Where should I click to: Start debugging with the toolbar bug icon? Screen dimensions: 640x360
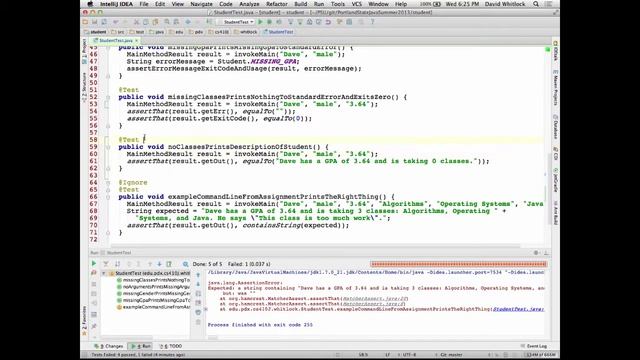270,22
